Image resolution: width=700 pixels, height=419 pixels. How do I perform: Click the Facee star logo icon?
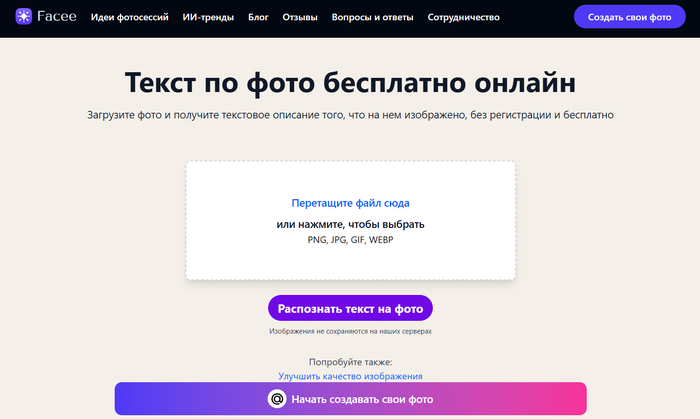24,18
